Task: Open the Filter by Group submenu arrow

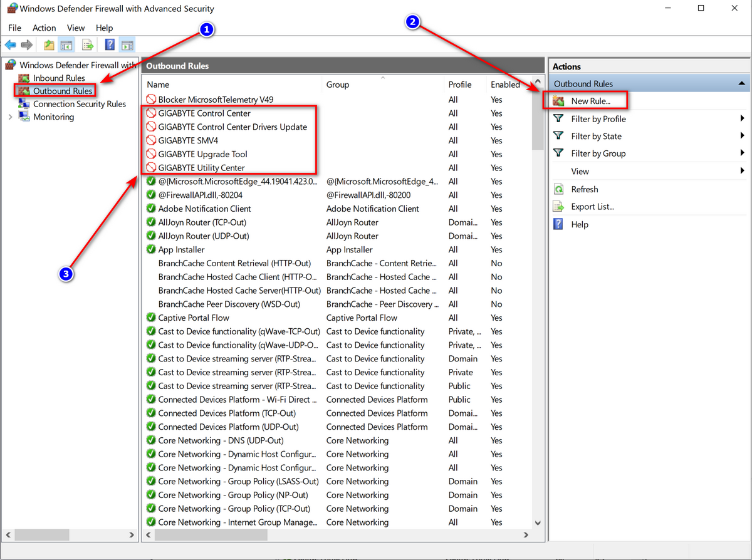Action: pos(742,153)
